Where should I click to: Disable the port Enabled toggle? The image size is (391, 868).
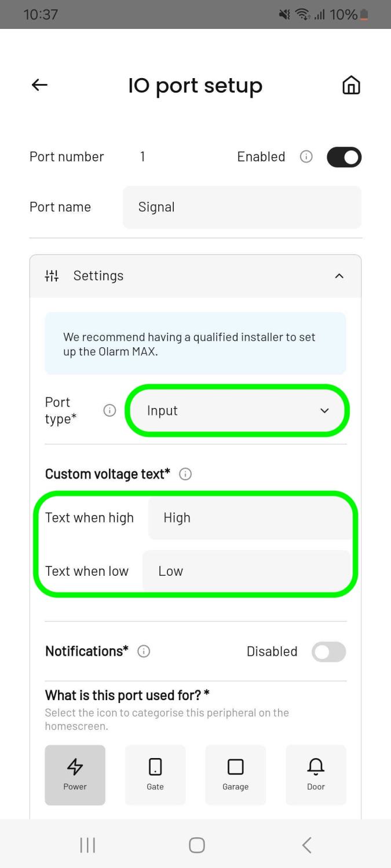click(x=344, y=157)
